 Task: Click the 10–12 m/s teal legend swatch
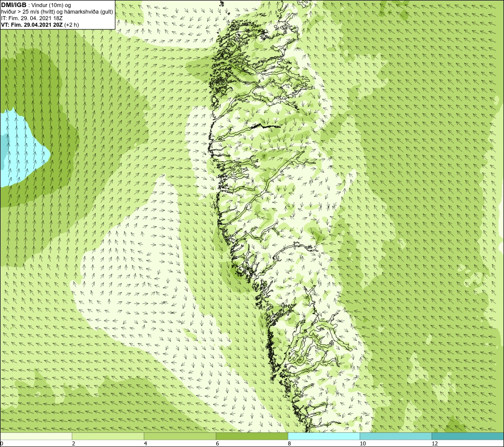click(396, 436)
